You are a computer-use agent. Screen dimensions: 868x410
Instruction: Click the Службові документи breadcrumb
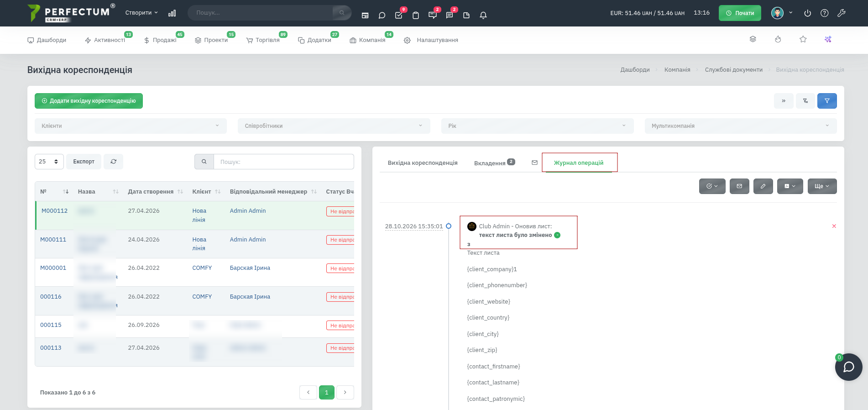coord(733,70)
